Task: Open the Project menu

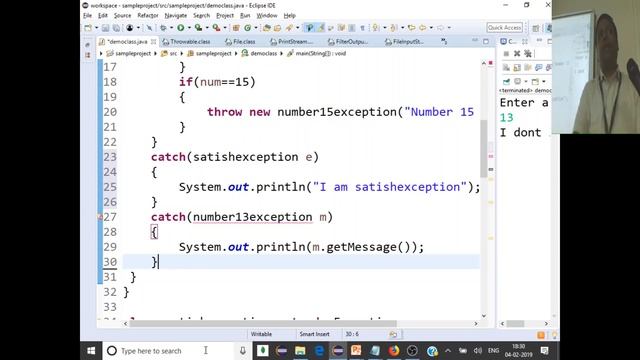Action: tap(225, 16)
